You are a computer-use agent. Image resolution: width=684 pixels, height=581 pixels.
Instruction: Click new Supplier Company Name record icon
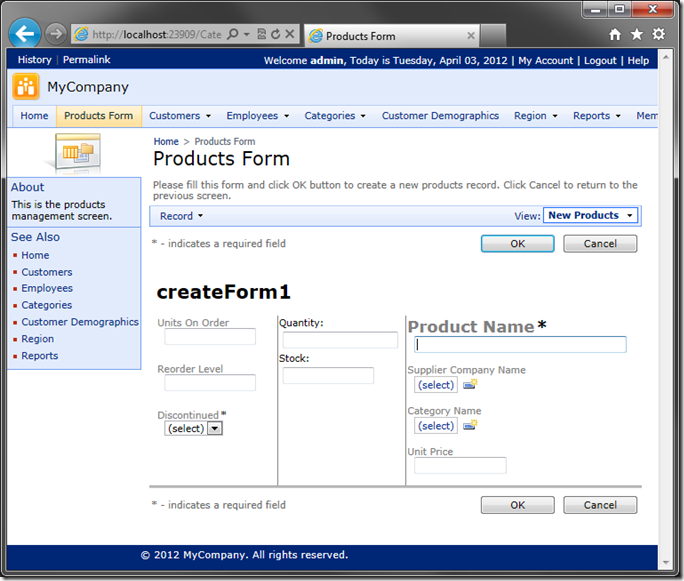click(x=470, y=384)
